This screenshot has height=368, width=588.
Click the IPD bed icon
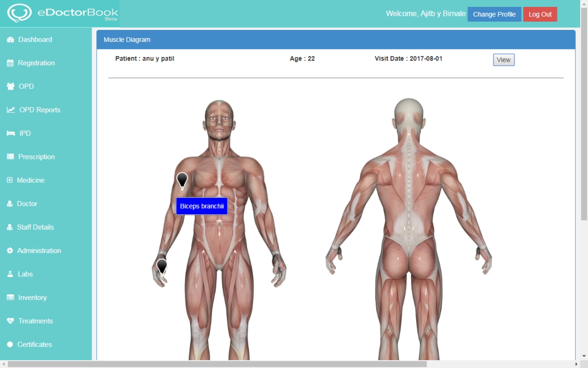pyautogui.click(x=11, y=133)
